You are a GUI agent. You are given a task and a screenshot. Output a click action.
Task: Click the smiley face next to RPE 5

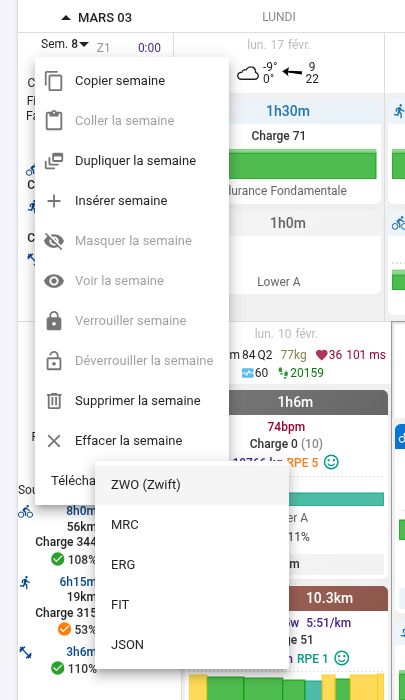tap(331, 462)
